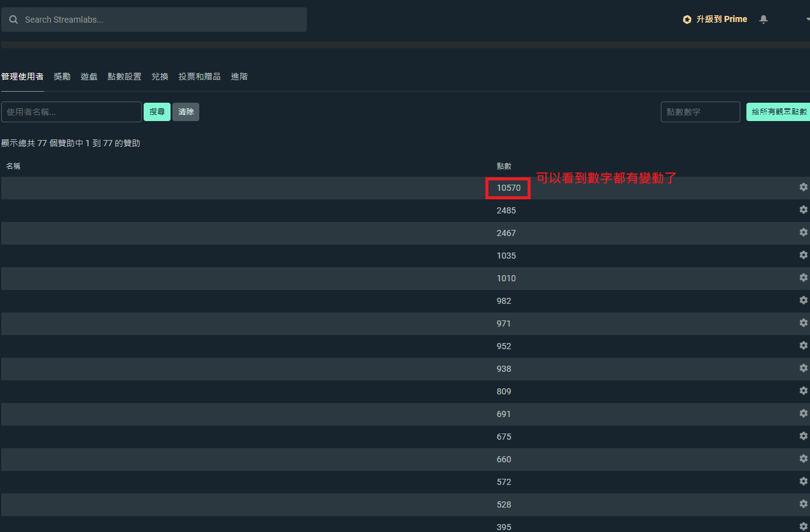The image size is (810, 532).
Task: Open the 兌換 tab
Action: (160, 76)
